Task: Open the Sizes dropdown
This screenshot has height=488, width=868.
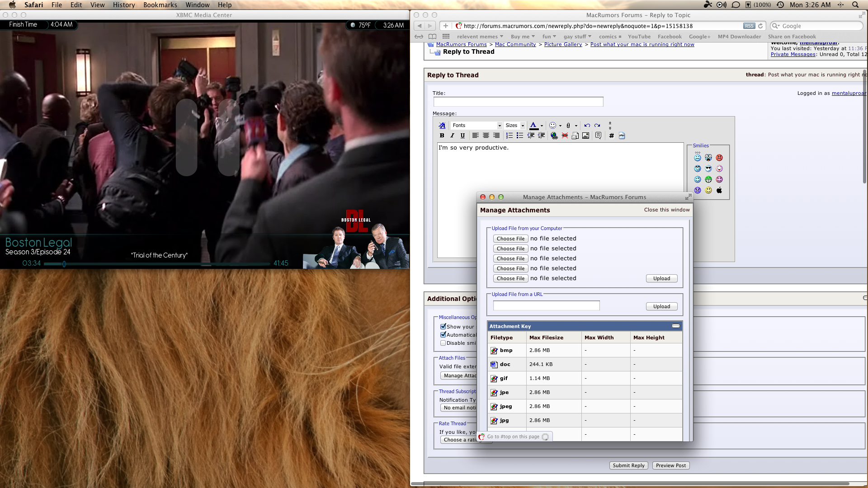Action: [x=515, y=126]
